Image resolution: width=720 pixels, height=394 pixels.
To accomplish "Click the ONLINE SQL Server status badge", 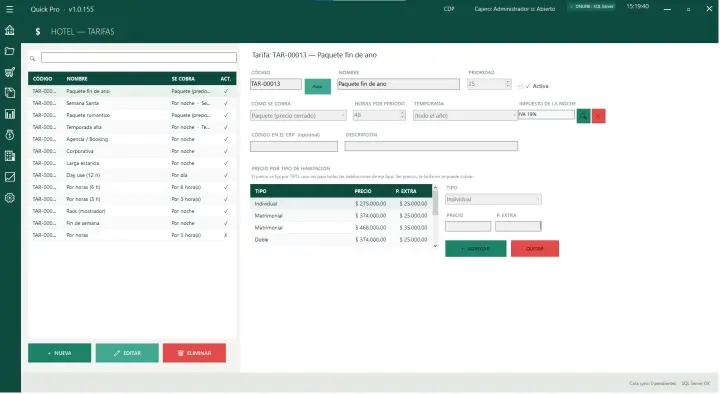I will [592, 7].
